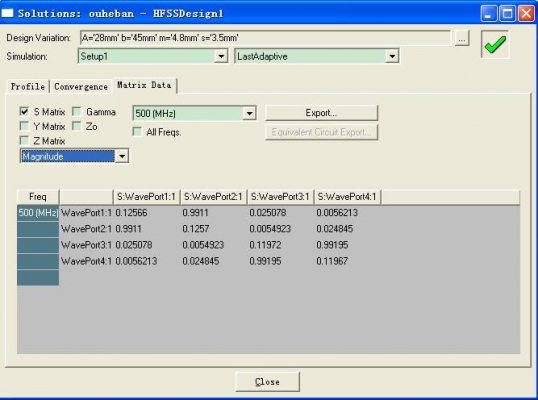Switch to the Convergence tab
Screen dimensions: 538x400
81,86
